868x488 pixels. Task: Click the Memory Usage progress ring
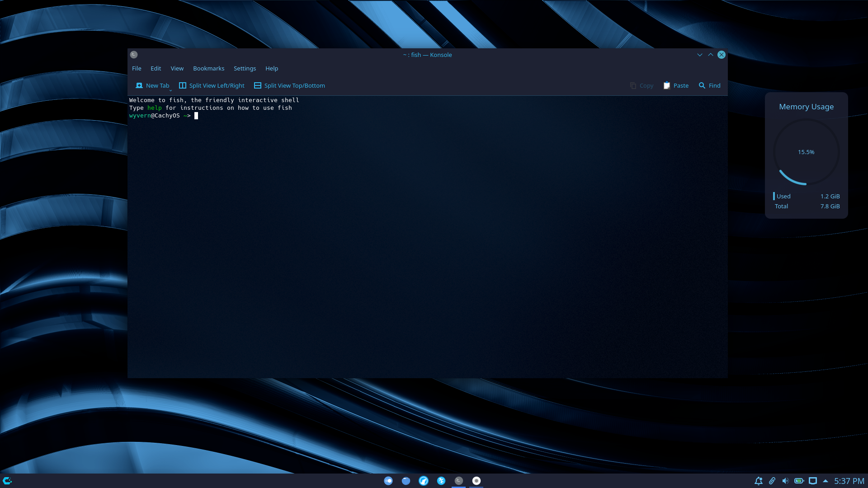[x=806, y=152]
